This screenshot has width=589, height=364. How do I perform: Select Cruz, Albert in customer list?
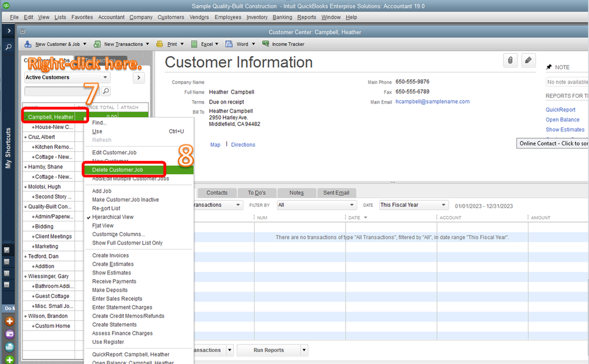pos(41,137)
